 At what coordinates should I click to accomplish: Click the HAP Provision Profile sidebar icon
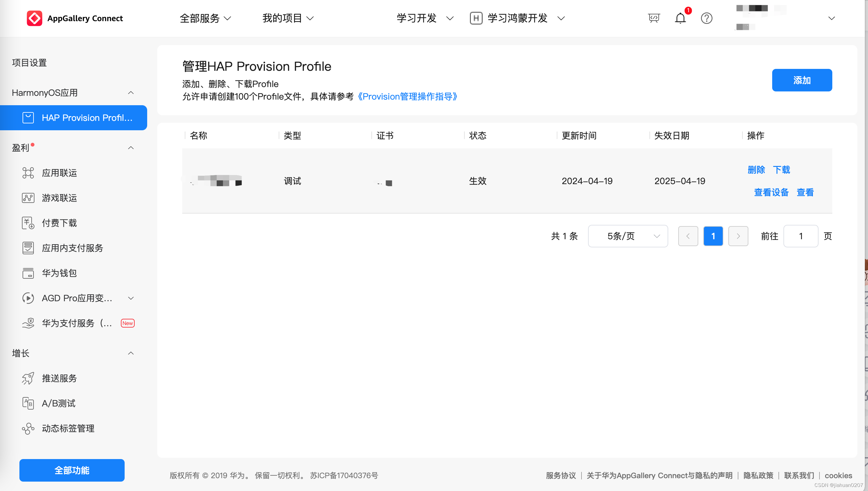[x=28, y=118]
